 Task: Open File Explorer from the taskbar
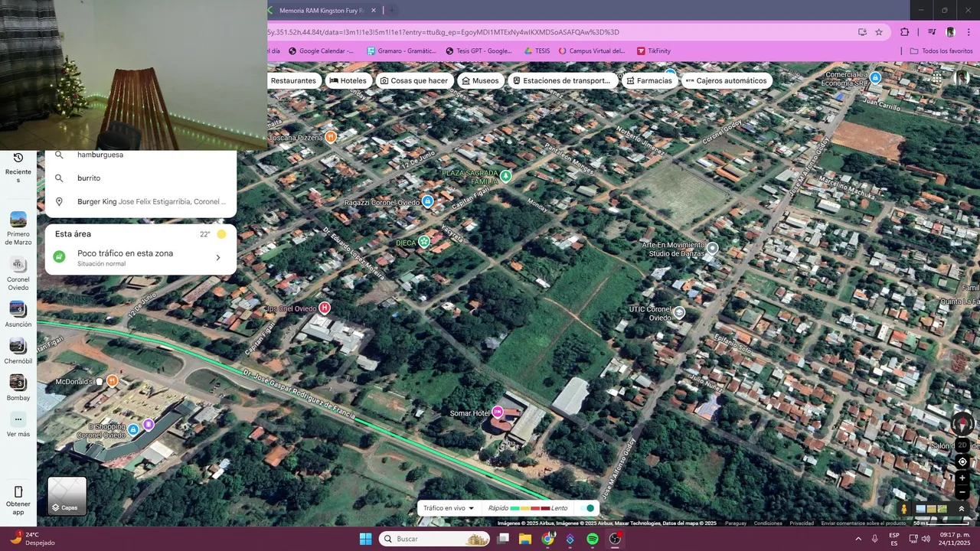coord(525,539)
